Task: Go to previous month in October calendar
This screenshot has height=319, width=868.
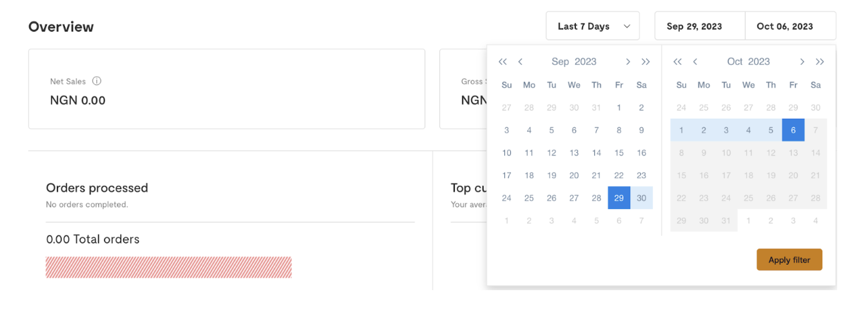Action: click(695, 62)
